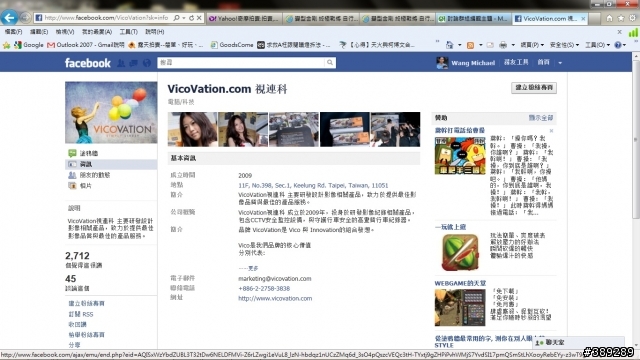The height and width of the screenshot is (360, 640).
Task: Open the 安全性(S) Safety dropdown
Action: coord(565,45)
